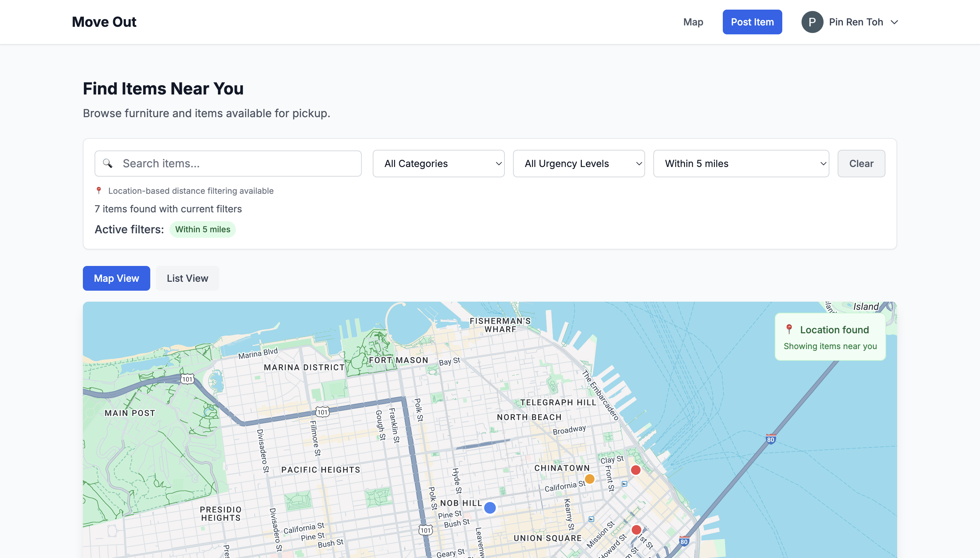The height and width of the screenshot is (558, 980).
Task: Click the red item marker near Clay St
Action: pos(635,470)
